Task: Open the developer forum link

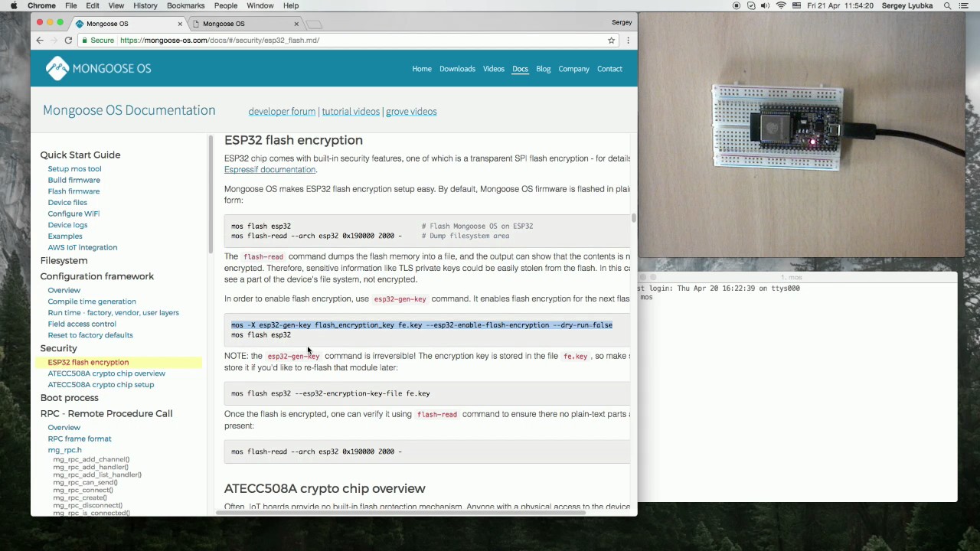Action: pyautogui.click(x=282, y=112)
